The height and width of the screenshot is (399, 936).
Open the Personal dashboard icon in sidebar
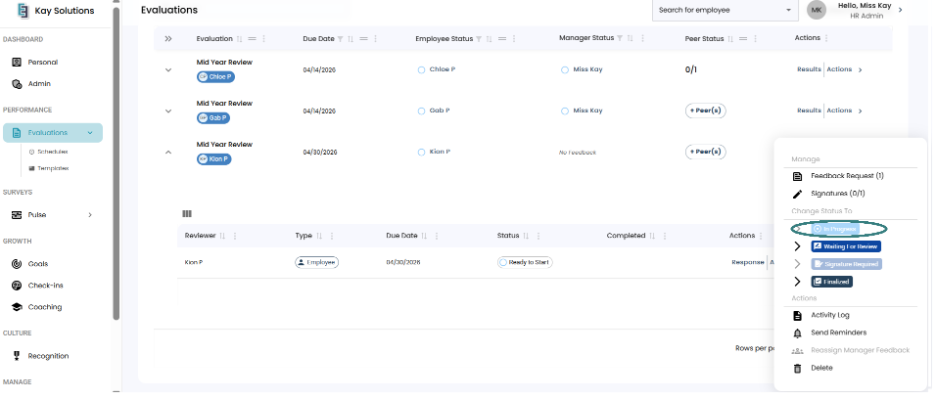[17, 62]
